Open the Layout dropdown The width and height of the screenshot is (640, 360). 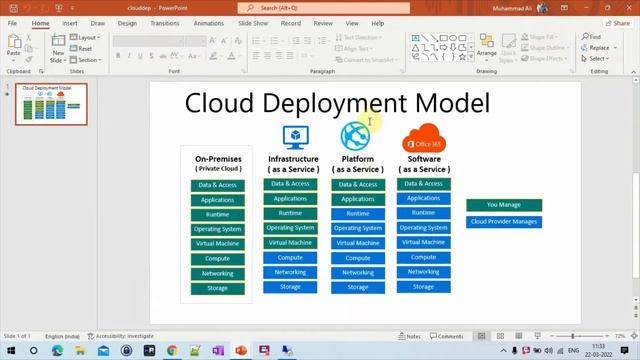tap(85, 37)
